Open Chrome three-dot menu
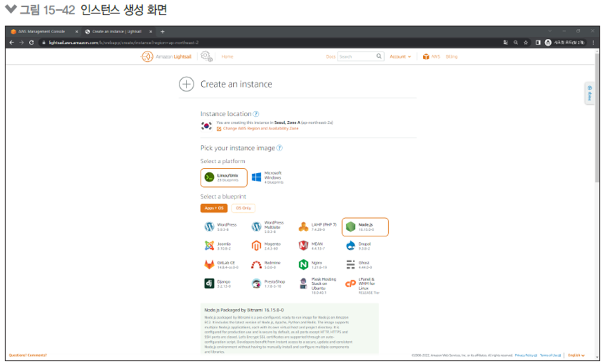Screen dimensions: 605x364 [x=593, y=42]
